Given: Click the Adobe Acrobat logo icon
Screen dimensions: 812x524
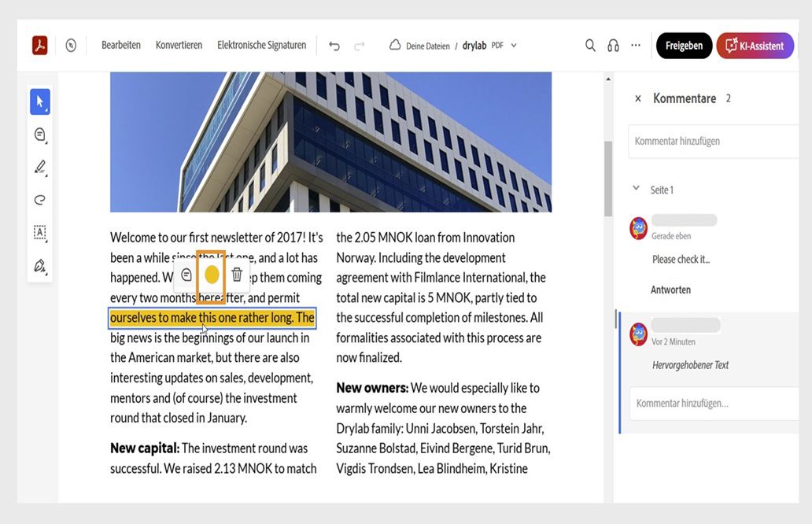Looking at the screenshot, I should [x=40, y=46].
